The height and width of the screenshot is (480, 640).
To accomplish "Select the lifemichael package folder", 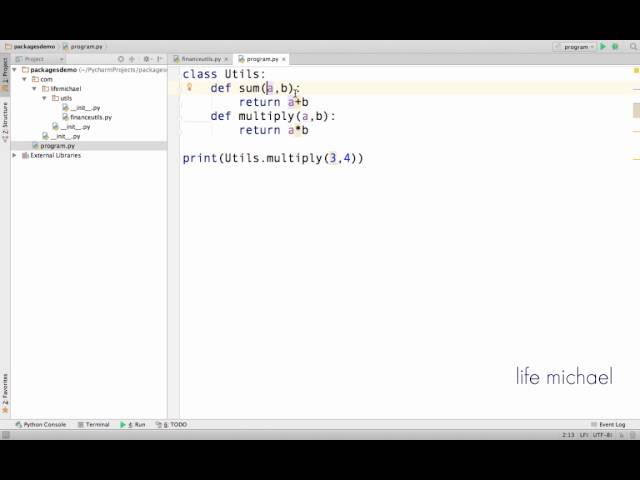I will click(x=62, y=89).
